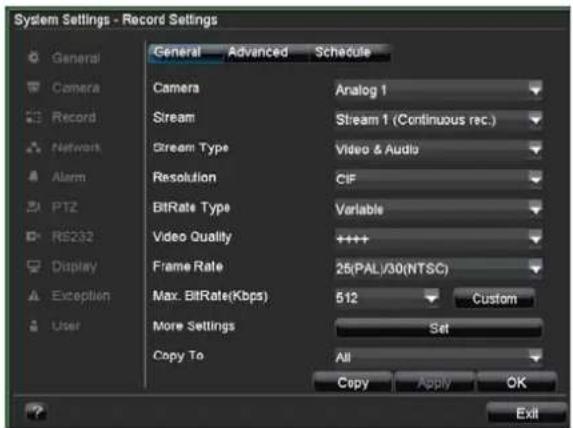Viewport: 573px width, 428px height.
Task: Open the Frame Rate dropdown
Action: (438, 269)
